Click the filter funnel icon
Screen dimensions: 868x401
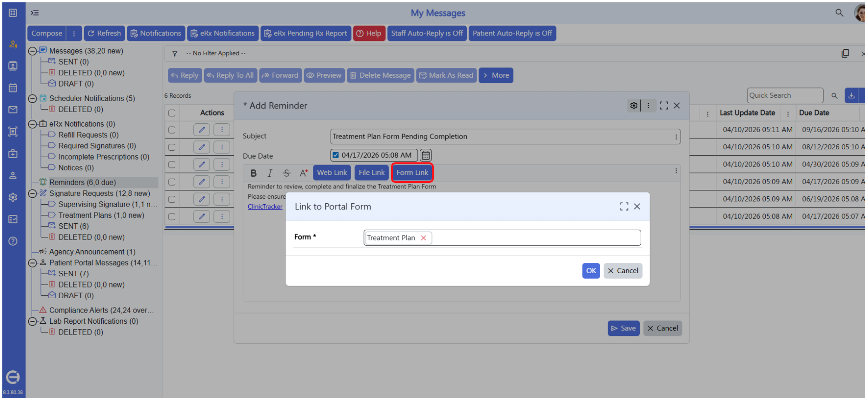pos(175,53)
